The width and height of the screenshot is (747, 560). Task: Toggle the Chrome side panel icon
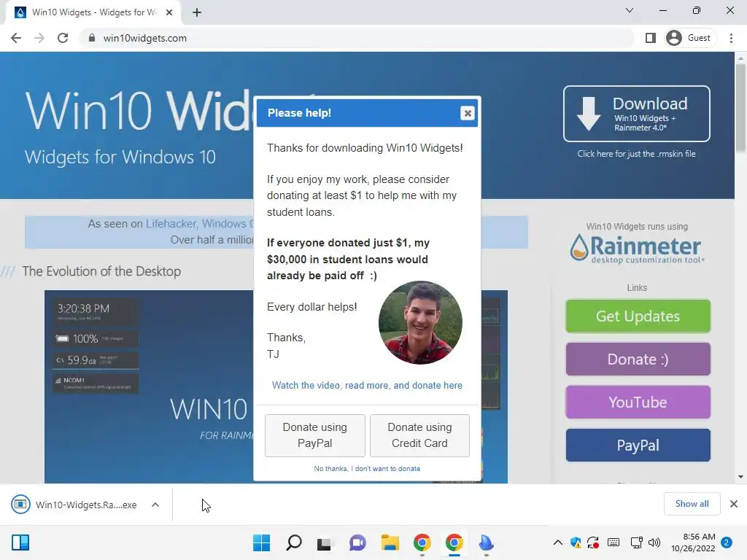pyautogui.click(x=650, y=38)
